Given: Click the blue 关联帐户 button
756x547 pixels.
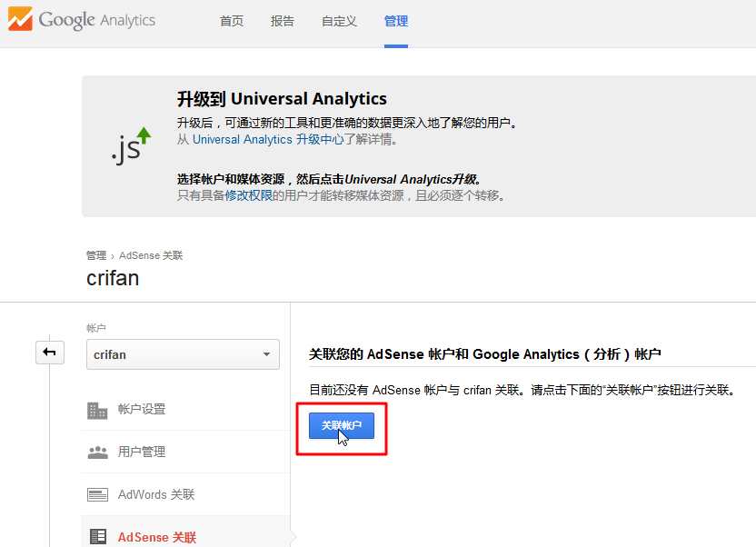Looking at the screenshot, I should pyautogui.click(x=342, y=425).
